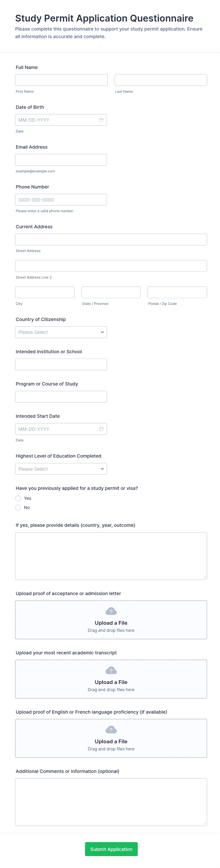
Task: Focus the Email Address input box
Action: (61, 160)
